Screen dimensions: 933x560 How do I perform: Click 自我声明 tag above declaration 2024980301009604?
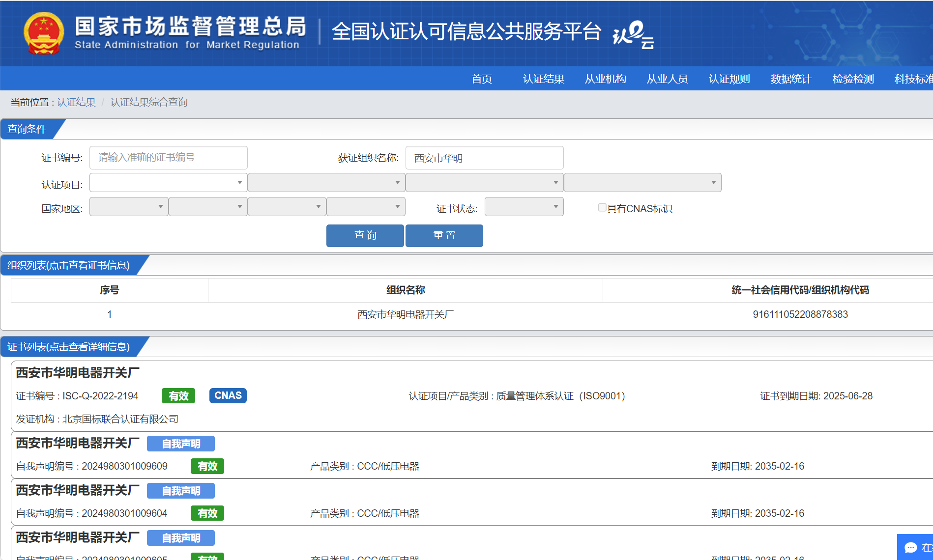pos(181,491)
